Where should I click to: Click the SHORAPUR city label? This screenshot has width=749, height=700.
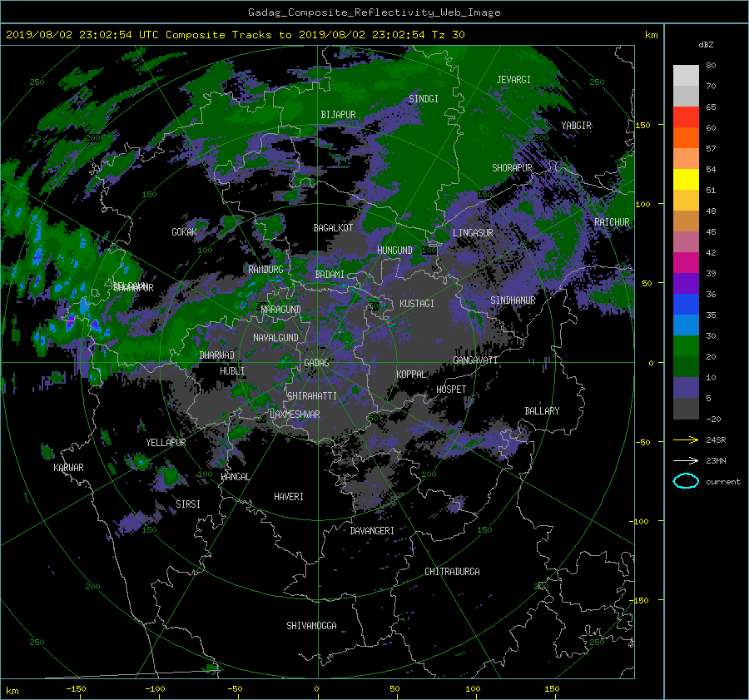512,168
